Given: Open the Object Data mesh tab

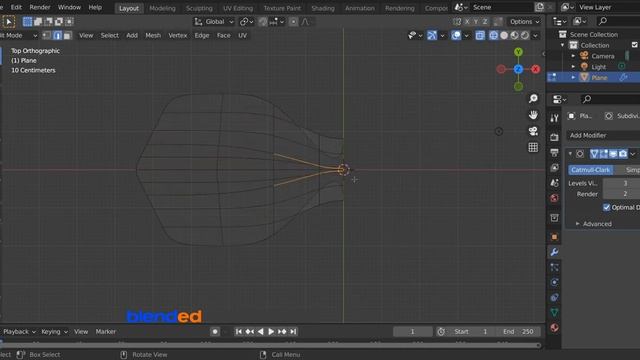Looking at the screenshot, I should (x=554, y=313).
